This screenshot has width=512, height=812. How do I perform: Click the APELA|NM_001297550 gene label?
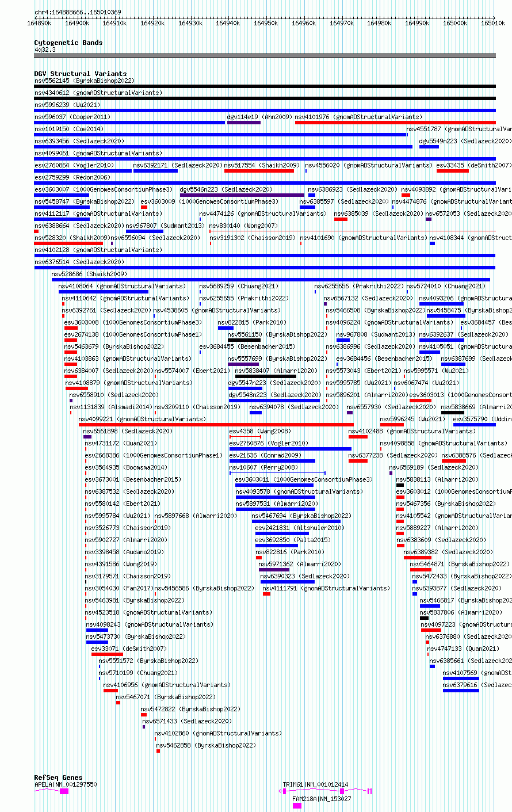[66, 784]
